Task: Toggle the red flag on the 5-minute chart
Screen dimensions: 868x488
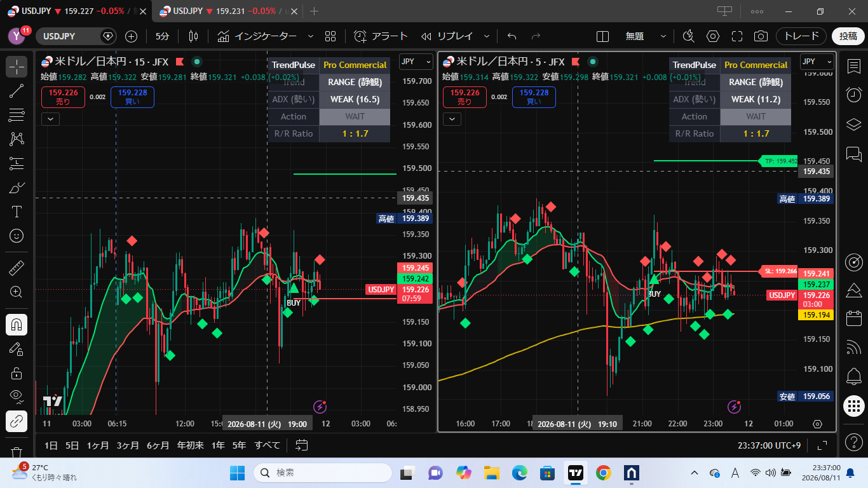Action: click(576, 62)
